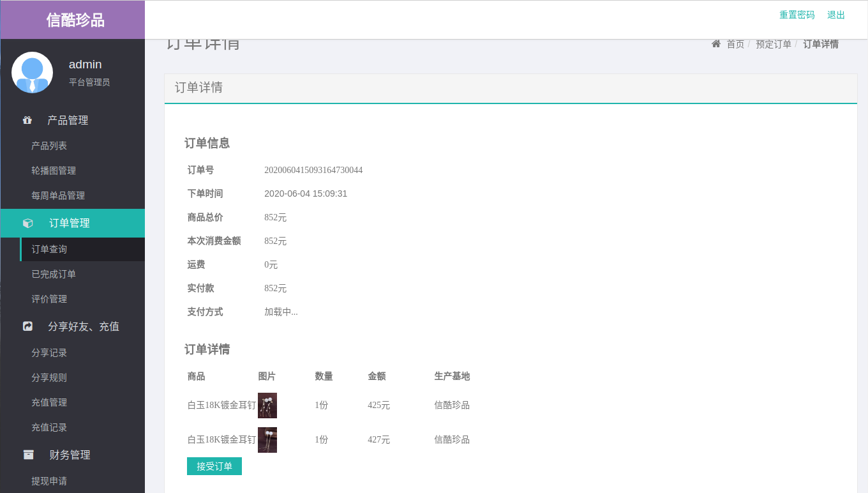Click the archive icon beside 财务管理

click(x=28, y=455)
